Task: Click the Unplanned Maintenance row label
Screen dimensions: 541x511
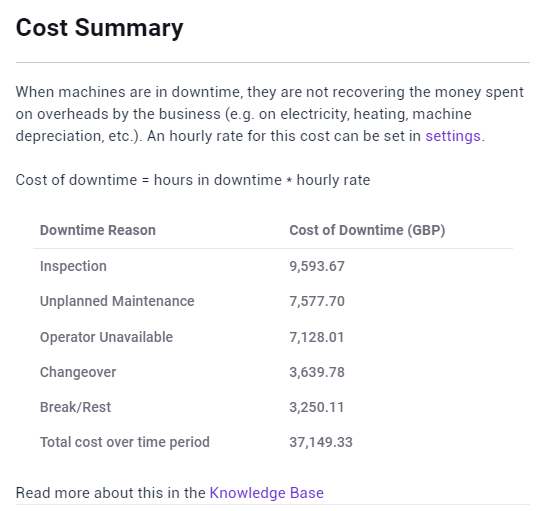Action: point(117,301)
